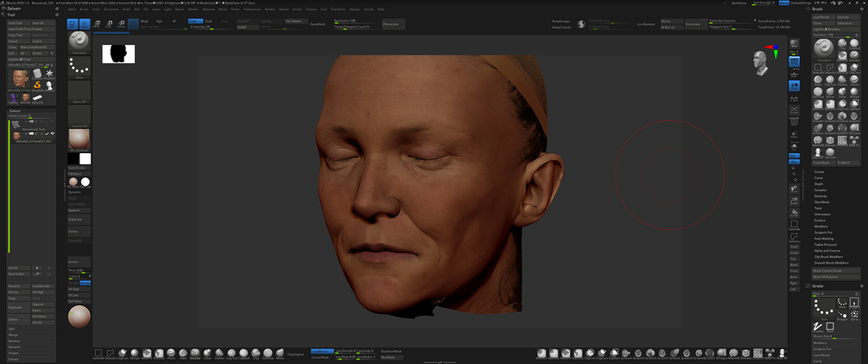Select DamStandard brush in bottom shelf
The image size is (868, 364).
268,353
